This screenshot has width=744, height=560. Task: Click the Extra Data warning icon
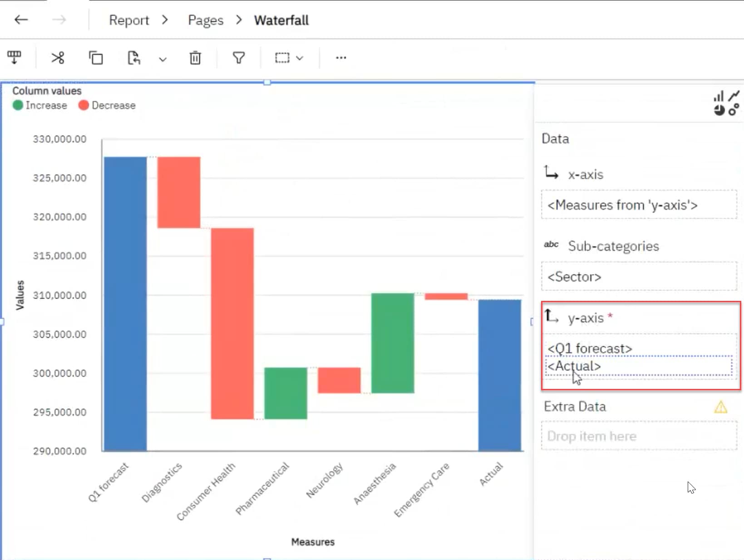tap(720, 407)
